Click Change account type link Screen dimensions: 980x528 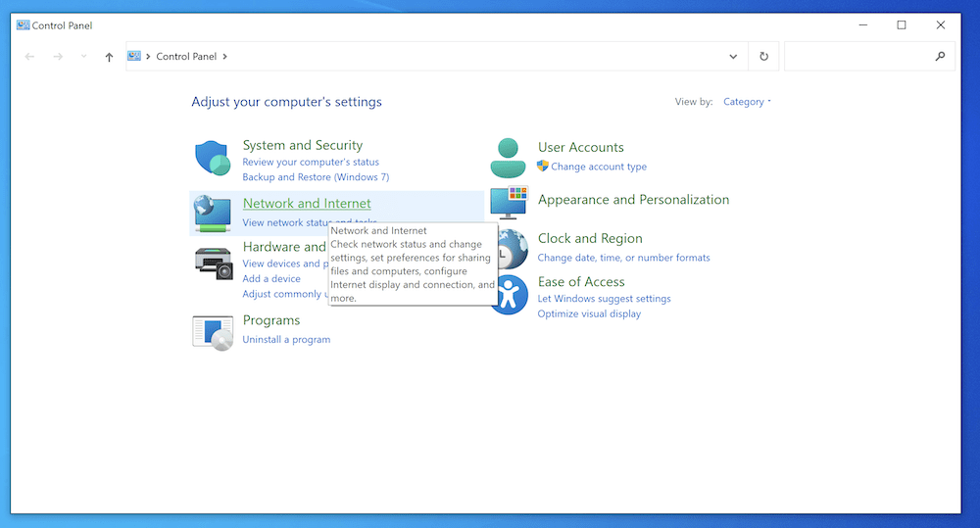(599, 167)
